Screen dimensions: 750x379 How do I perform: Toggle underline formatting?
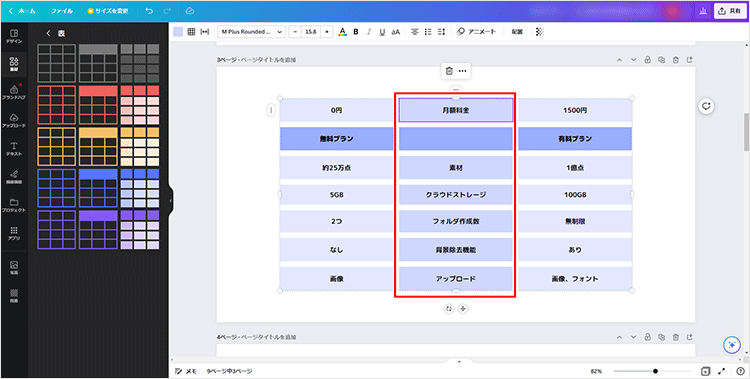pyautogui.click(x=382, y=32)
